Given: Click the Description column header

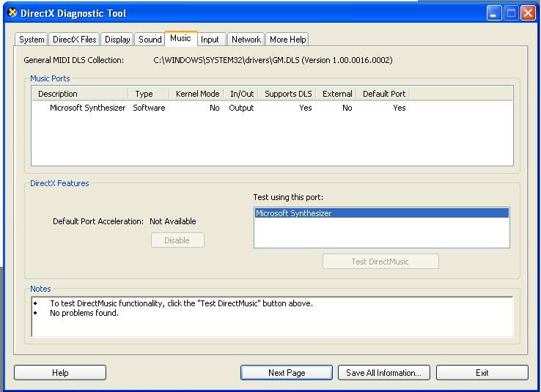Looking at the screenshot, I should pos(80,94).
